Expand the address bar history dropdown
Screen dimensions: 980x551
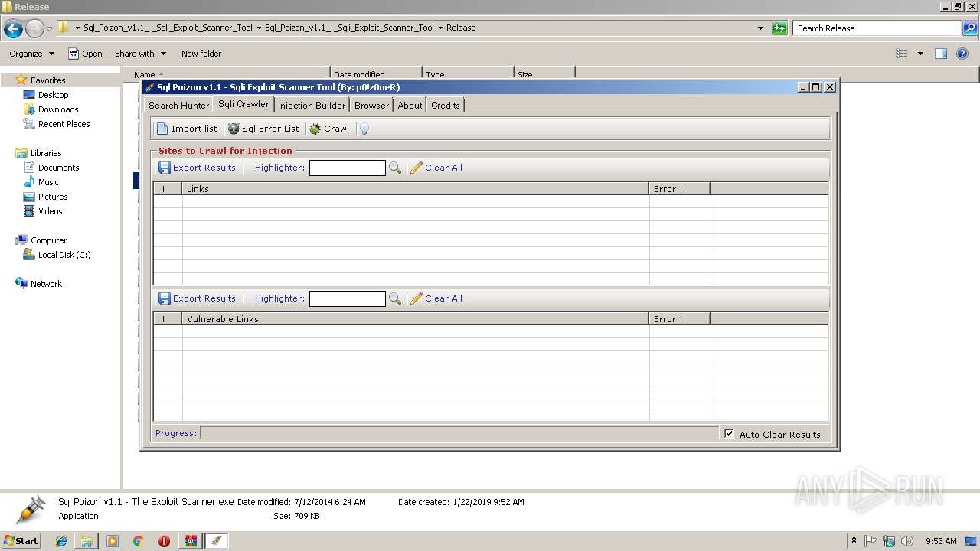pyautogui.click(x=760, y=28)
